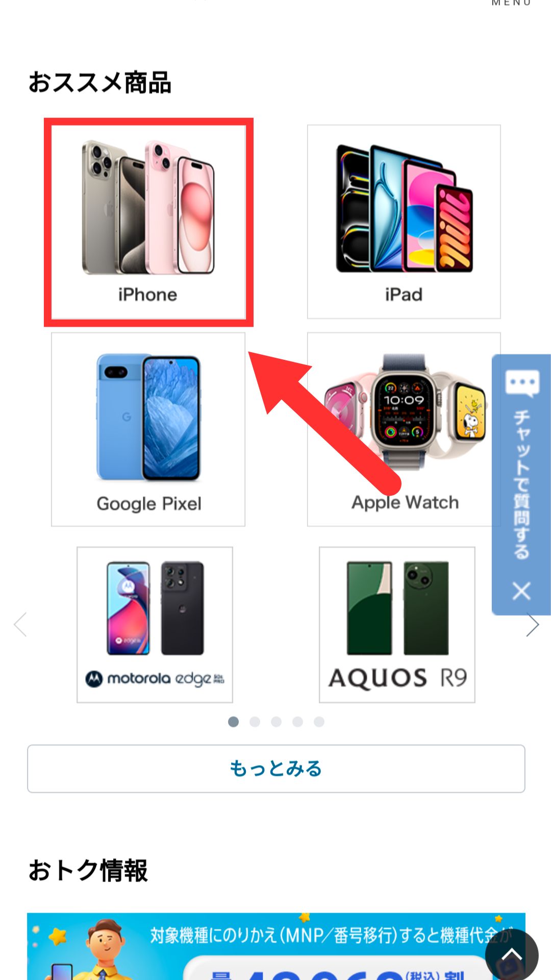Open the iPhone product tile

[148, 222]
